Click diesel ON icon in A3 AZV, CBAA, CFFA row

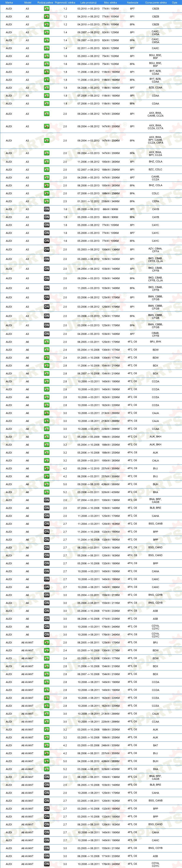(x=47, y=249)
